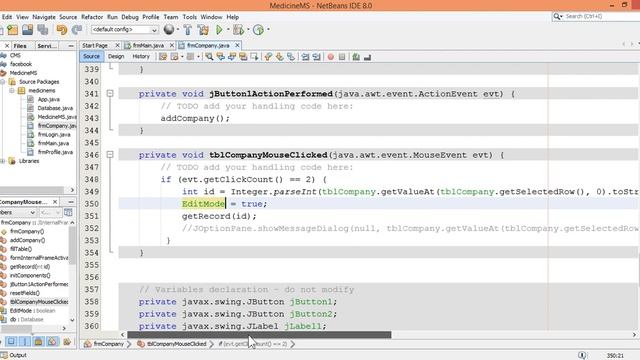Switch to the frmMain.java tab

[x=148, y=45]
